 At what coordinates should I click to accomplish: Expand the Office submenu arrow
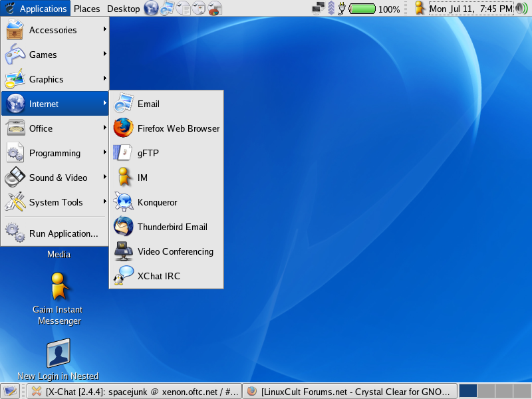point(105,128)
